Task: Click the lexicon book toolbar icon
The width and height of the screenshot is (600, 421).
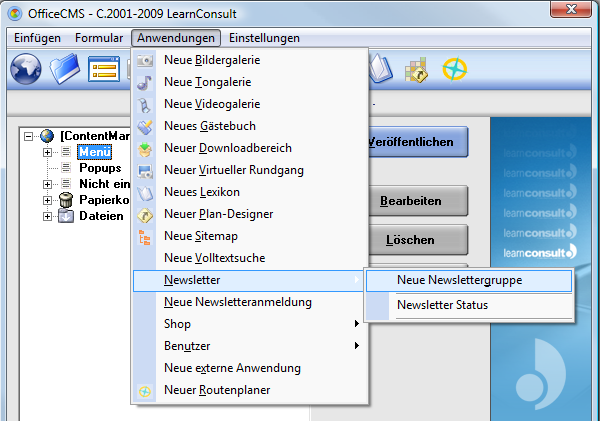Action: point(381,69)
